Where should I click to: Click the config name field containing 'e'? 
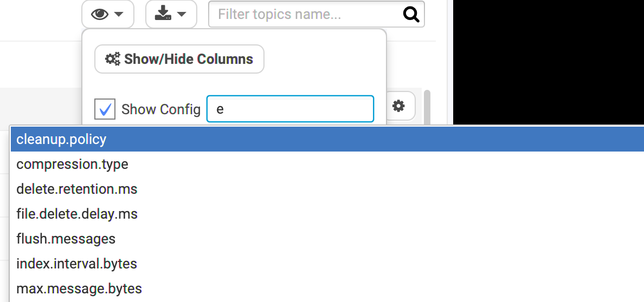tap(291, 109)
